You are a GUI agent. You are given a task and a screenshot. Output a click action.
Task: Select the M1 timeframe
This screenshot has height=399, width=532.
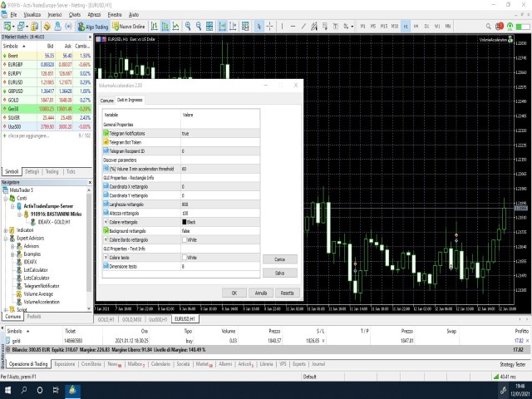point(362,26)
